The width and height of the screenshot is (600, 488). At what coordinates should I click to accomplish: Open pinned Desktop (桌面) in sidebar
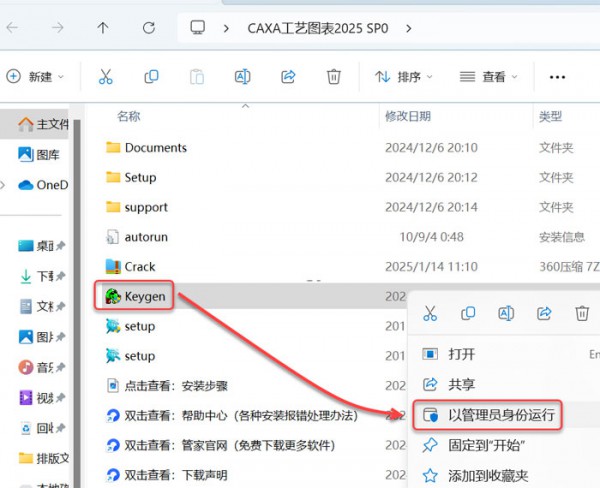[x=41, y=246]
